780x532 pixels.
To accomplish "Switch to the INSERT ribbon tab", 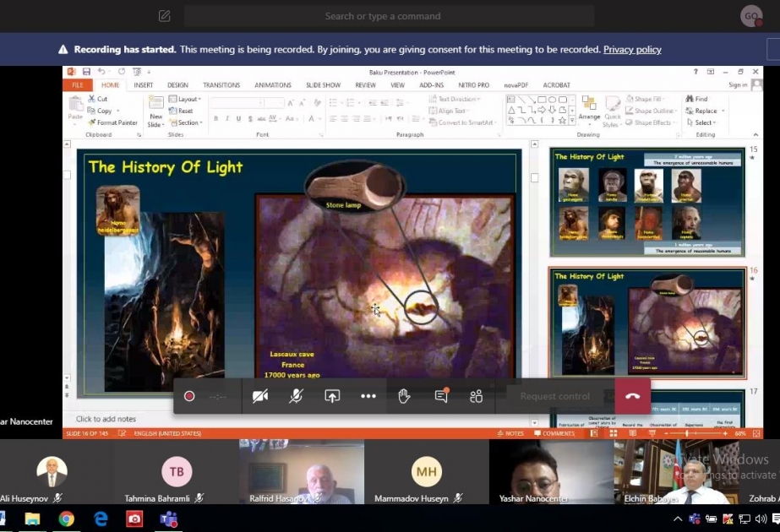I will click(x=144, y=85).
